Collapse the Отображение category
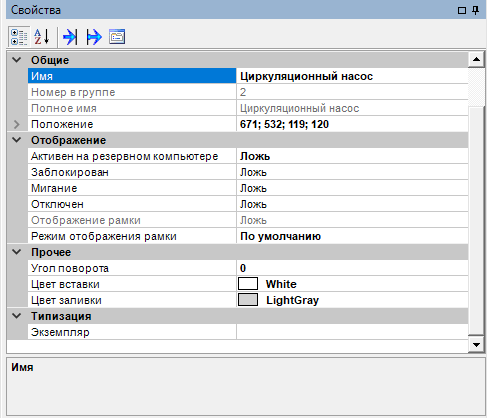The height and width of the screenshot is (418, 488). pyautogui.click(x=17, y=140)
